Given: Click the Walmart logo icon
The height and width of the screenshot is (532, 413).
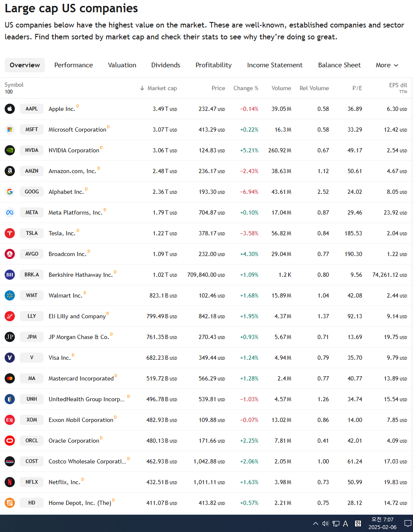Looking at the screenshot, I should tap(10, 295).
